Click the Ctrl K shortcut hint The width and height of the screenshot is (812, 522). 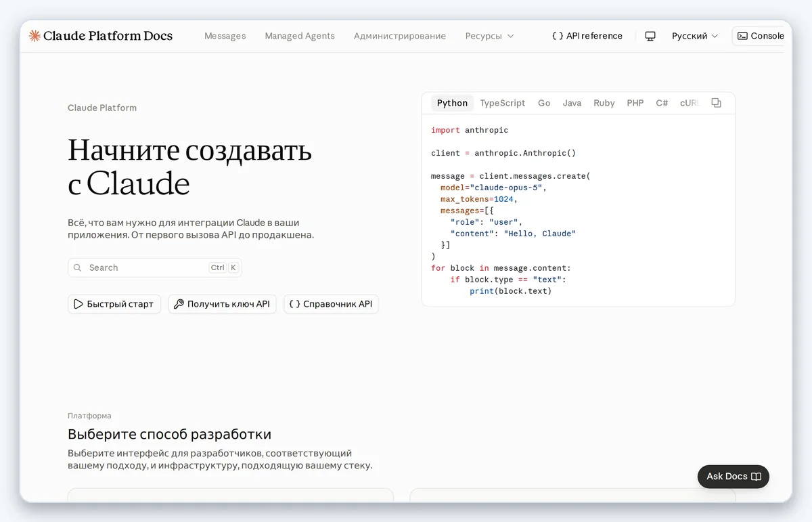[224, 267]
